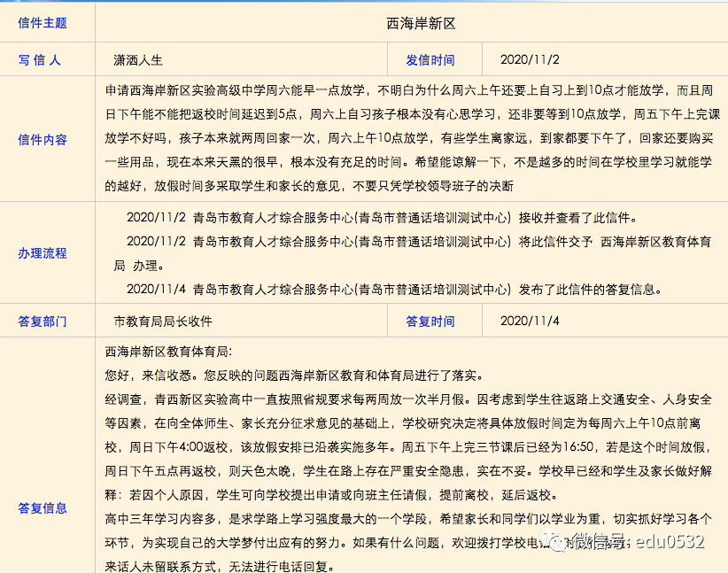Viewport: 728px width, 573px height.
Task: Click the process entry ending 接收并查看了此信件
Action: (x=383, y=217)
